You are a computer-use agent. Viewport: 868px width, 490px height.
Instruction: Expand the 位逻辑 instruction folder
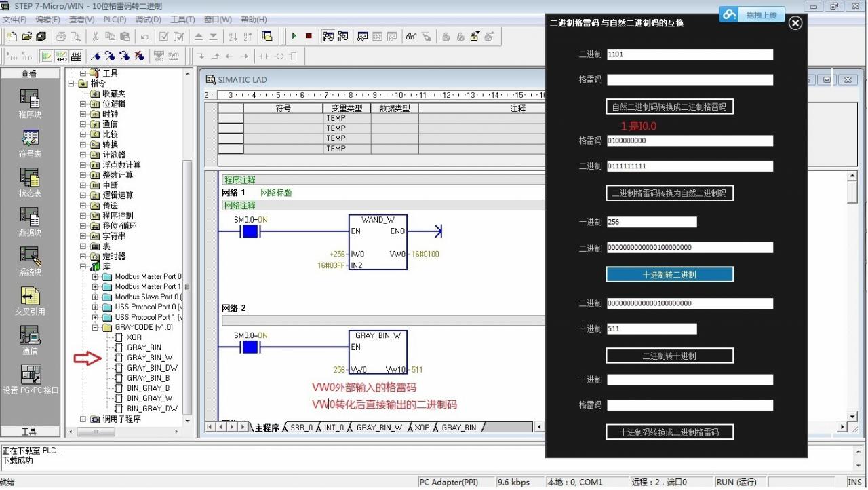[x=83, y=104]
